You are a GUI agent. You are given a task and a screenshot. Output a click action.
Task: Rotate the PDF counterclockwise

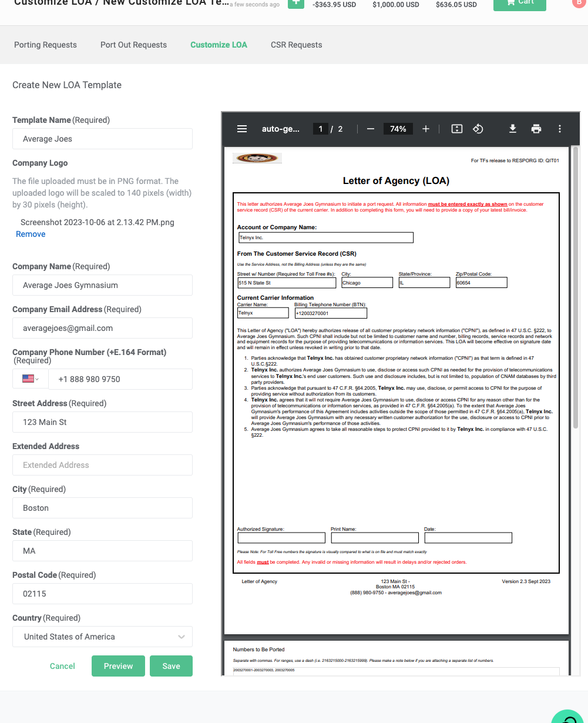[478, 129]
